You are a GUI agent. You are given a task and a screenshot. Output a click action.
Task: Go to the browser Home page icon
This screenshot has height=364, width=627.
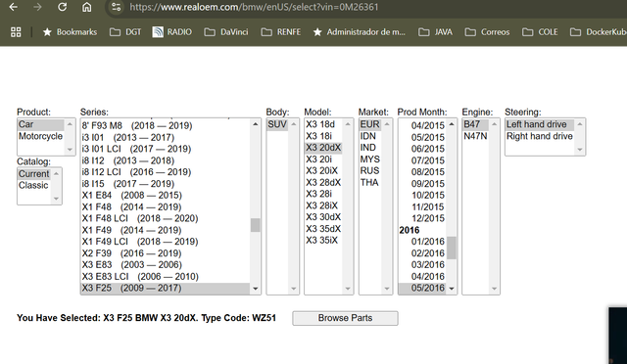pyautogui.click(x=87, y=7)
